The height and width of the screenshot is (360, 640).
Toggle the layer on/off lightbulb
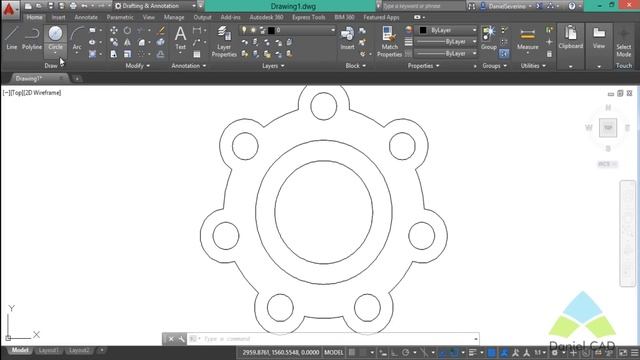point(244,30)
